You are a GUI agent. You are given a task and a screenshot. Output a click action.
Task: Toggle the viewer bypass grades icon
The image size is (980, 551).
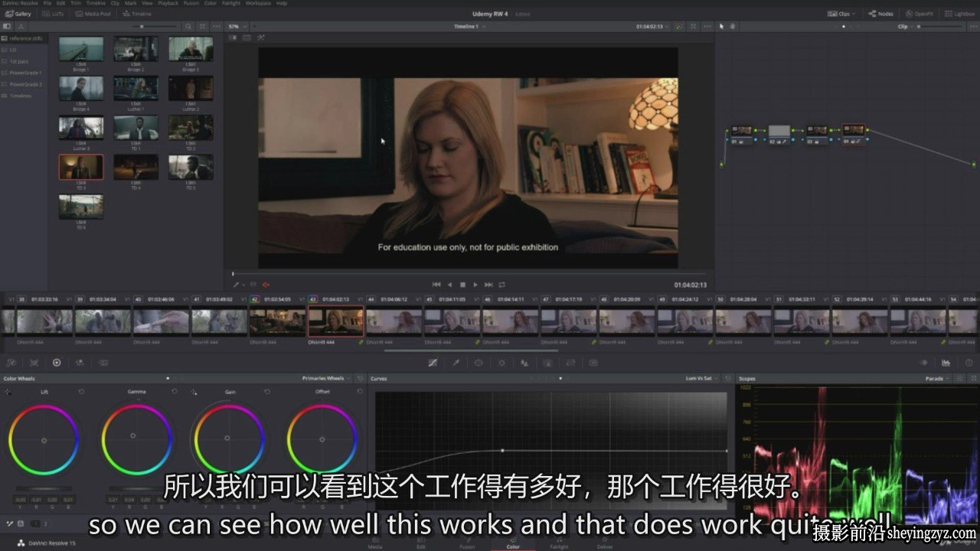(x=678, y=26)
